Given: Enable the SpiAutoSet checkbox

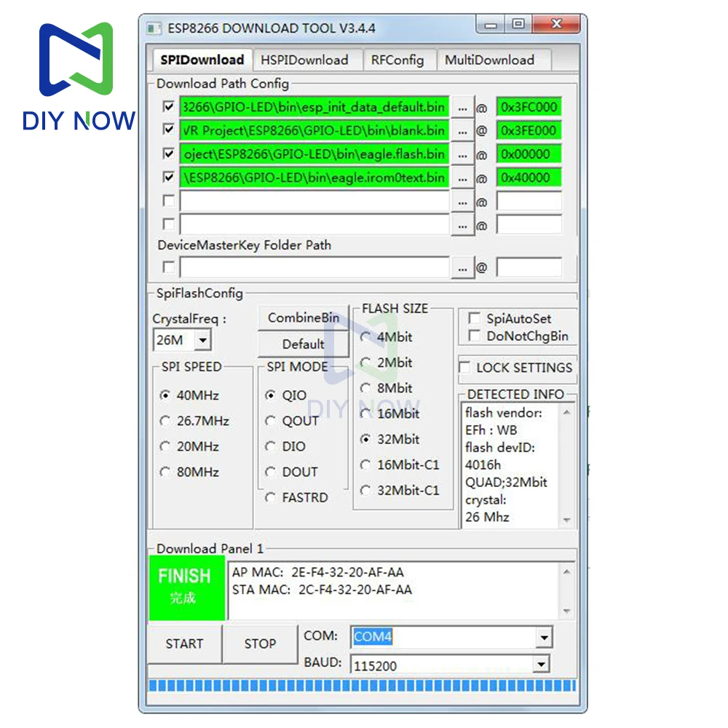Looking at the screenshot, I should 474,319.
